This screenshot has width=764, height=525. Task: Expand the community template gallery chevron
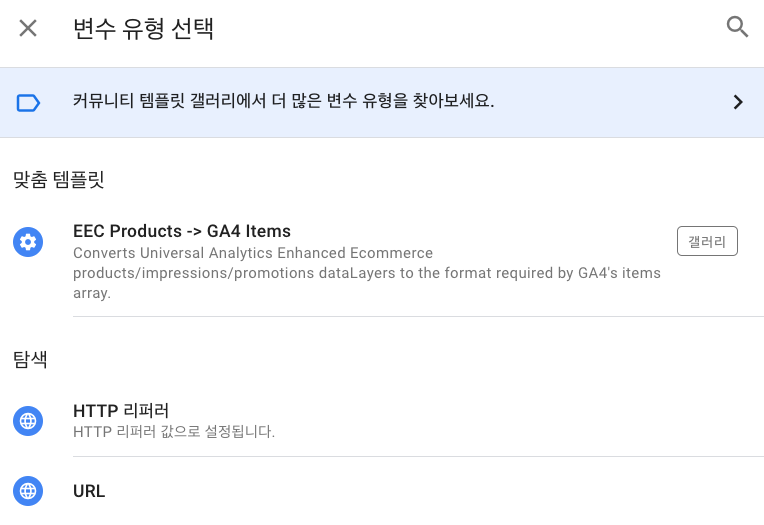[738, 102]
